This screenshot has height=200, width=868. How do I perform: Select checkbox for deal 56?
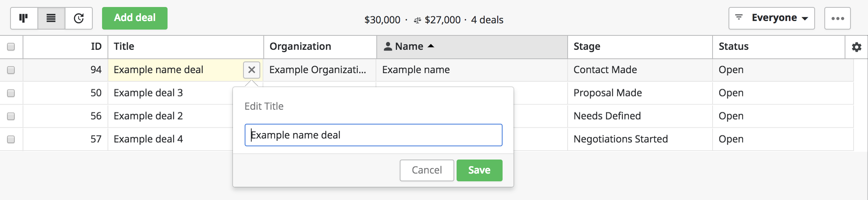coord(11,116)
